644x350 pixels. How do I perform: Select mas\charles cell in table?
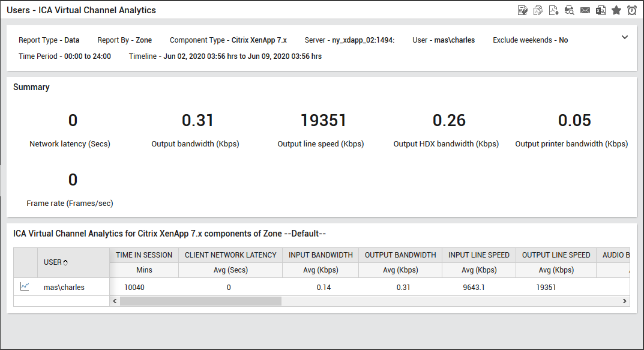[x=64, y=287]
